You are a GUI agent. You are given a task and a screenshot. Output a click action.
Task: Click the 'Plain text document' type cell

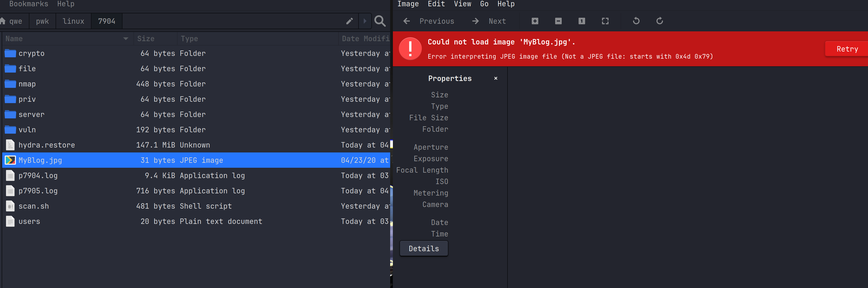[221, 221]
